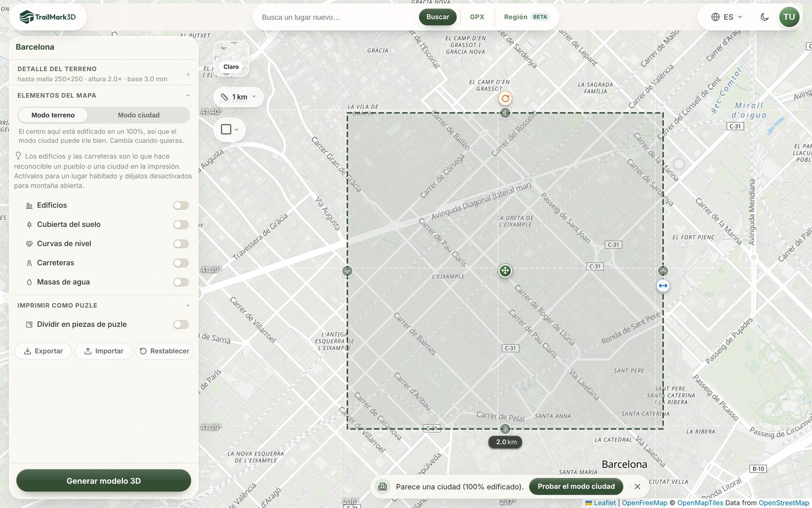The width and height of the screenshot is (812, 508).
Task: Enable the Cubierta del suelo toggle
Action: coord(181,225)
